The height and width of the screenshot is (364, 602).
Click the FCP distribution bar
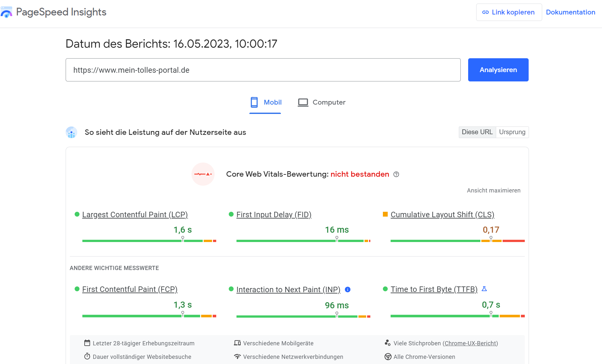pos(149,316)
